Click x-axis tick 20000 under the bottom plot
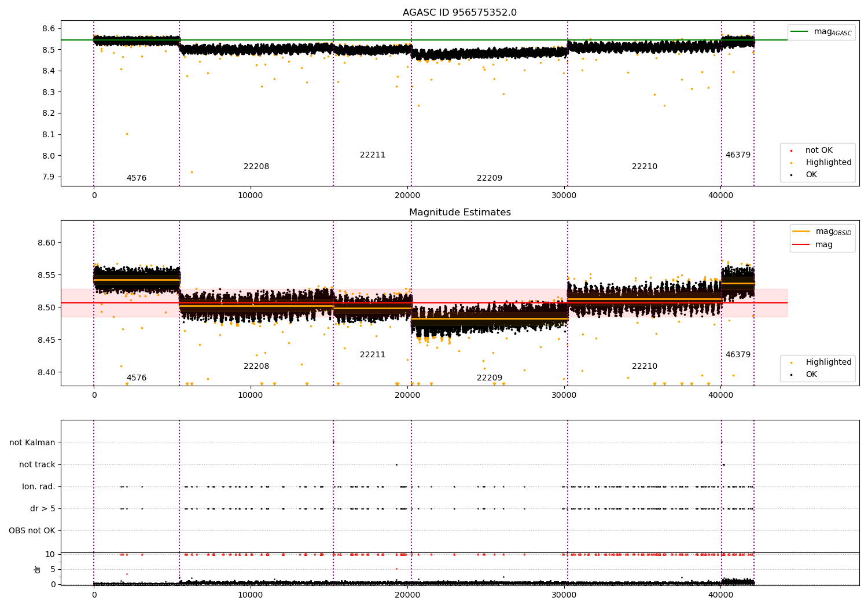This screenshot has height=608, width=868. pos(407,595)
